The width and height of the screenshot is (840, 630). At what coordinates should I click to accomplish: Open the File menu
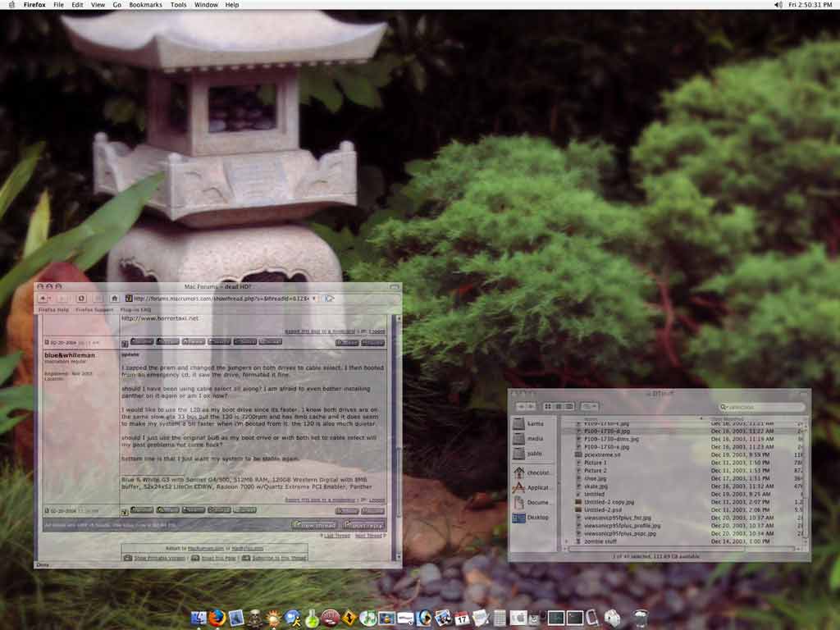[x=58, y=5]
